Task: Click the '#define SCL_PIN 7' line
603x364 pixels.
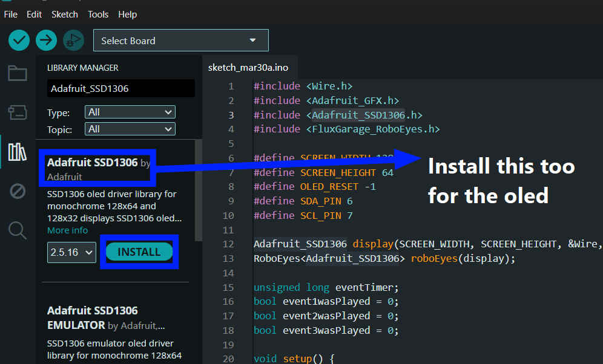Action: pos(303,215)
